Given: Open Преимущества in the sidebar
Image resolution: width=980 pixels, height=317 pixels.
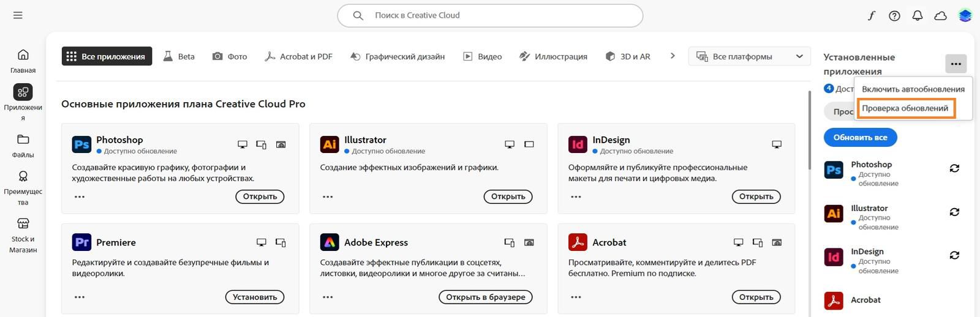Looking at the screenshot, I should point(23,188).
